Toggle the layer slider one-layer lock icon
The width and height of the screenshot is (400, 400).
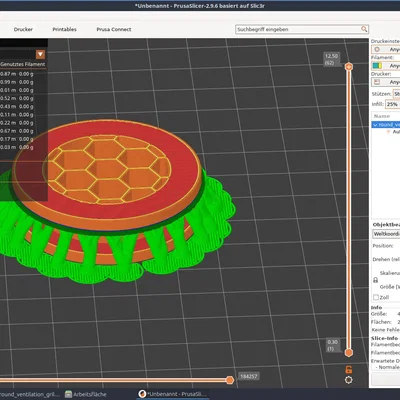point(349,369)
